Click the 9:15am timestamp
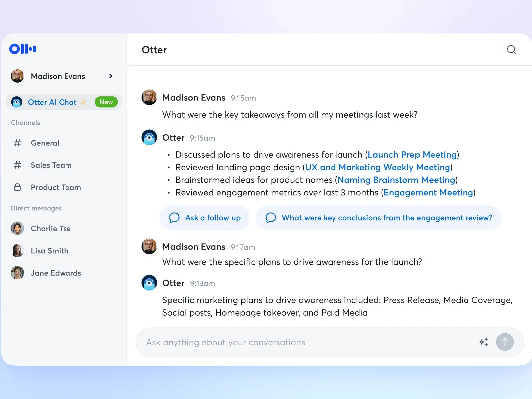Screen dimensions: 532x399 [243, 98]
